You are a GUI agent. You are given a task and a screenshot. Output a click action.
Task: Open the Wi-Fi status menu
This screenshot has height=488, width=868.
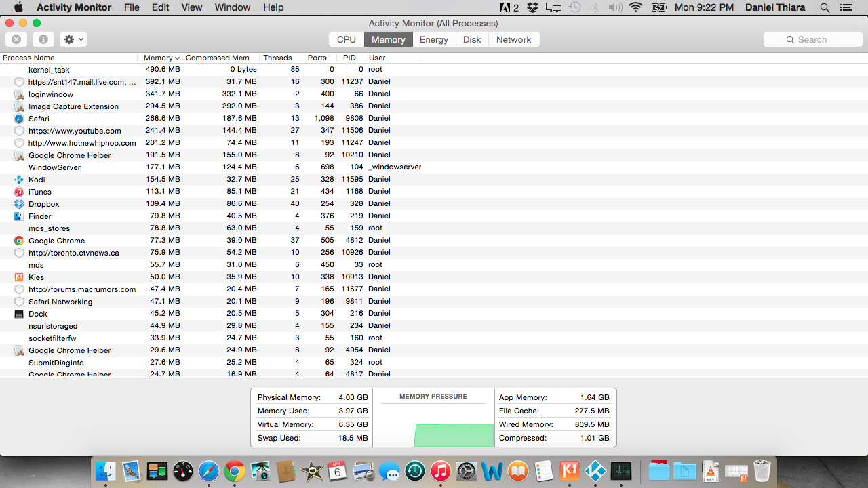pos(635,7)
